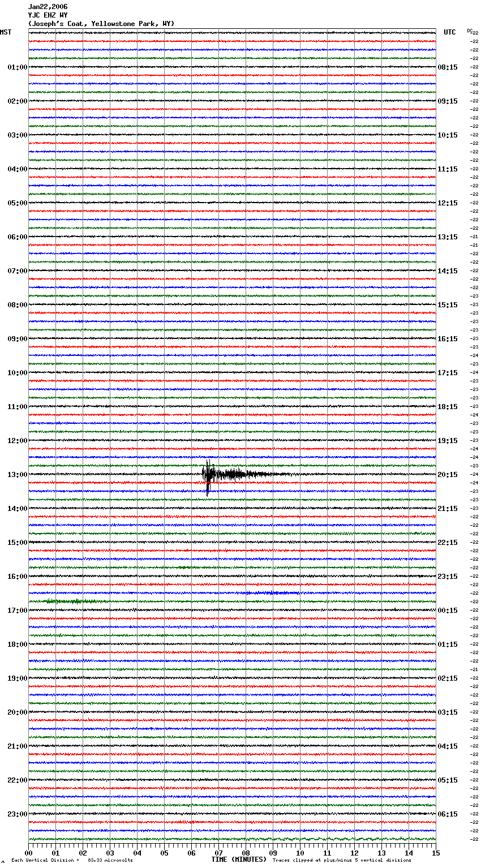481x868 pixels.
Task: Select the 10:00 MST time label
Action: coord(17,373)
